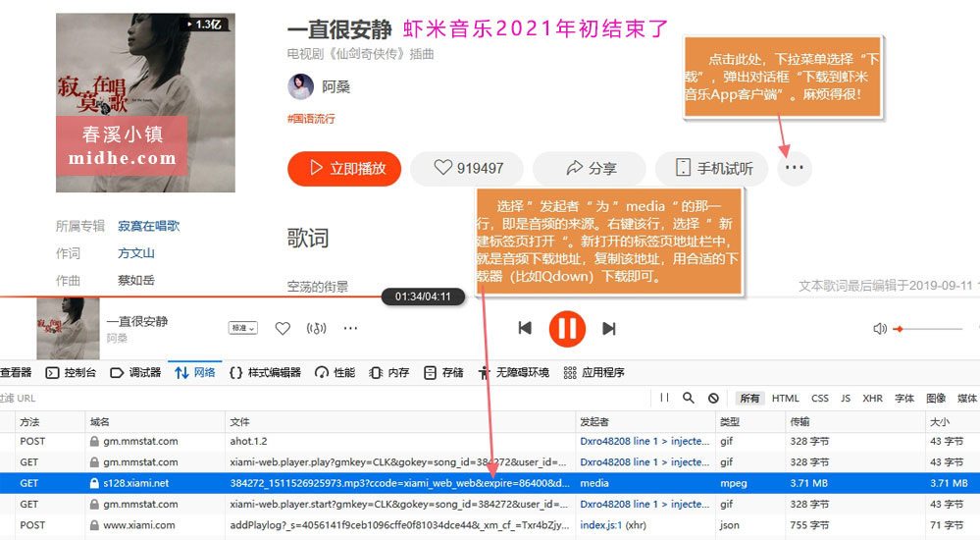
Task: Sort by the 文件 column header
Action: point(400,422)
